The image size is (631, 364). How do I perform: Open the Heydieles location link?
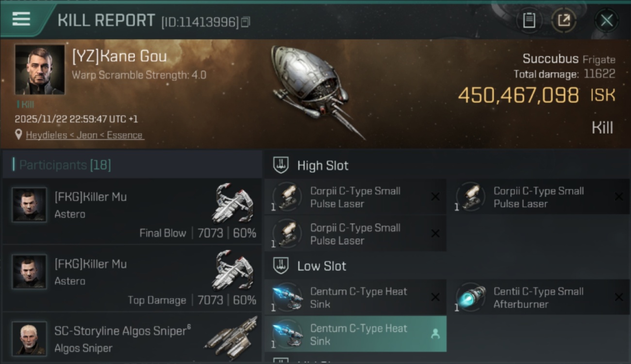pos(84,135)
